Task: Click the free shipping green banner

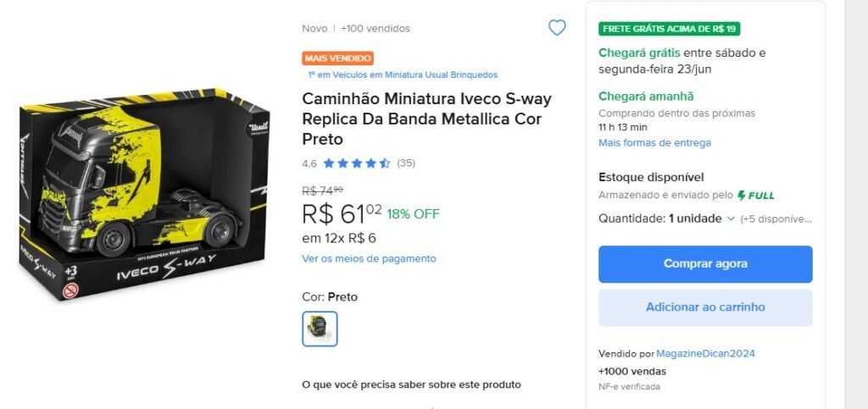Action: tap(670, 29)
